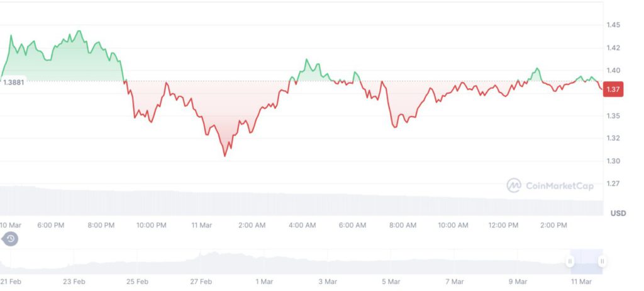Click the 7 Mar date in navigator
The height and width of the screenshot is (291, 644).
(454, 282)
